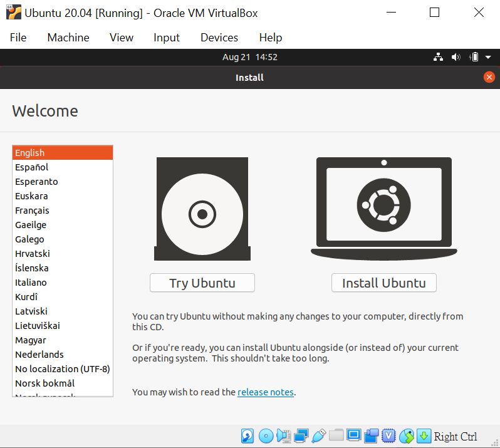Open the Devices menu

click(x=219, y=38)
